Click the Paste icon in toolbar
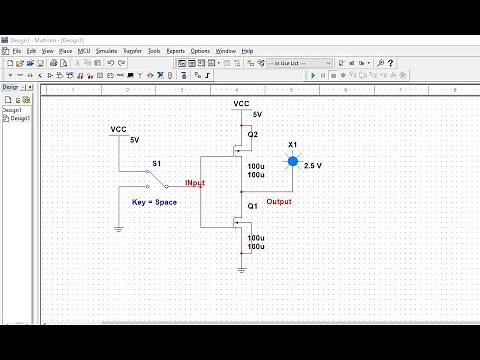 (97, 63)
